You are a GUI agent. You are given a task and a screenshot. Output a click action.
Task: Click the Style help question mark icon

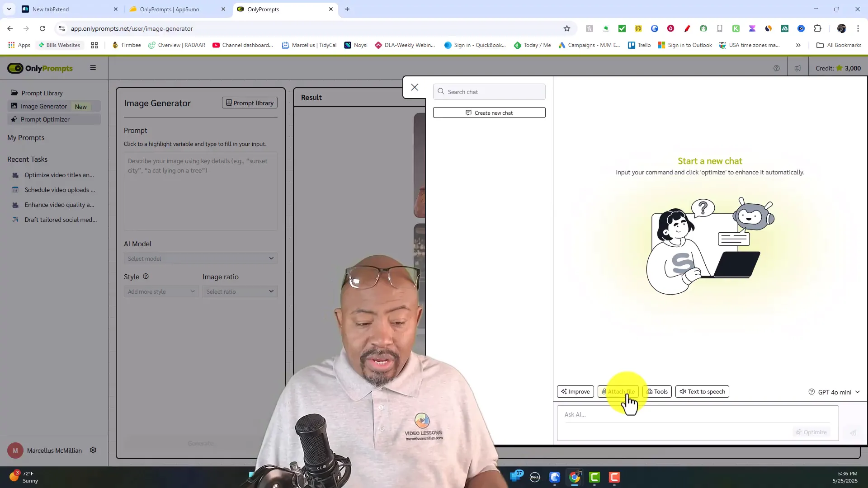(146, 277)
